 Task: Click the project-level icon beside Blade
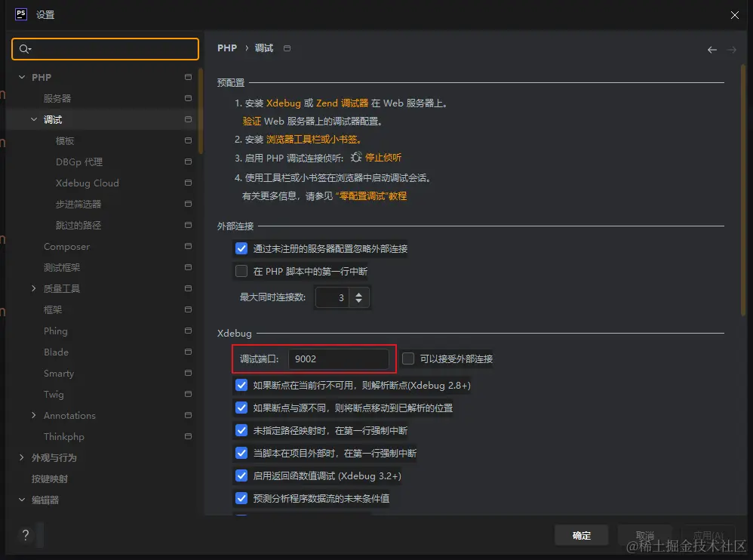(189, 352)
